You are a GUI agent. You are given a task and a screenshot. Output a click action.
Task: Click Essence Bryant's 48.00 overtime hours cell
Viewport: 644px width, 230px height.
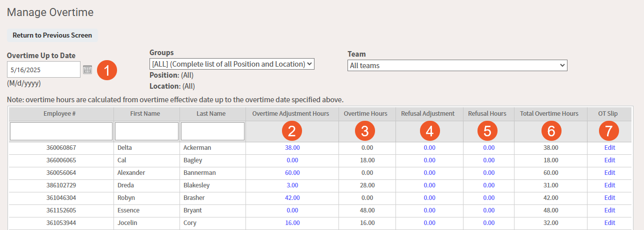[367, 210]
